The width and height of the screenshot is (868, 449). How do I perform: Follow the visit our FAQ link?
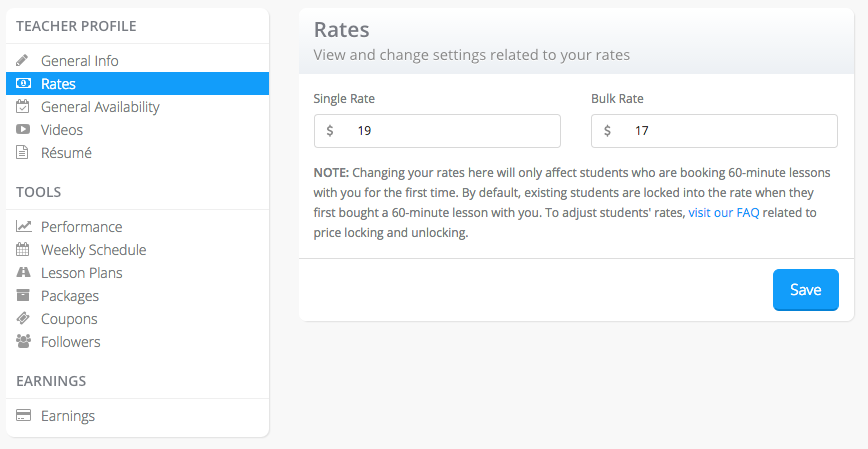click(x=724, y=213)
